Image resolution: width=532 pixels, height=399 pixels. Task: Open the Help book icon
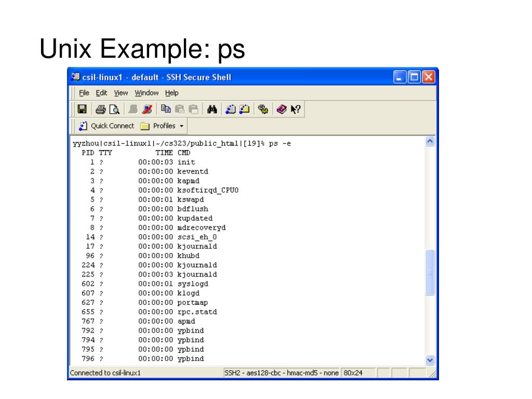click(282, 109)
